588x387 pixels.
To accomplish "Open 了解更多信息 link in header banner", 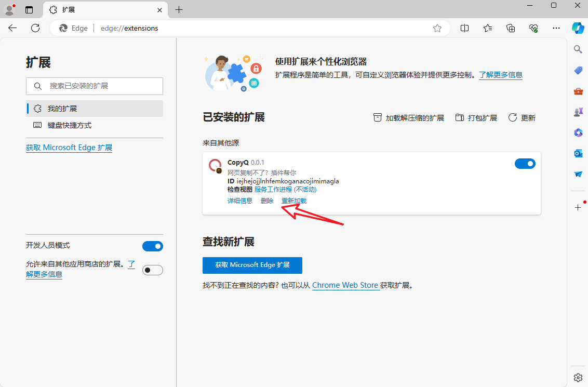I will pos(501,75).
